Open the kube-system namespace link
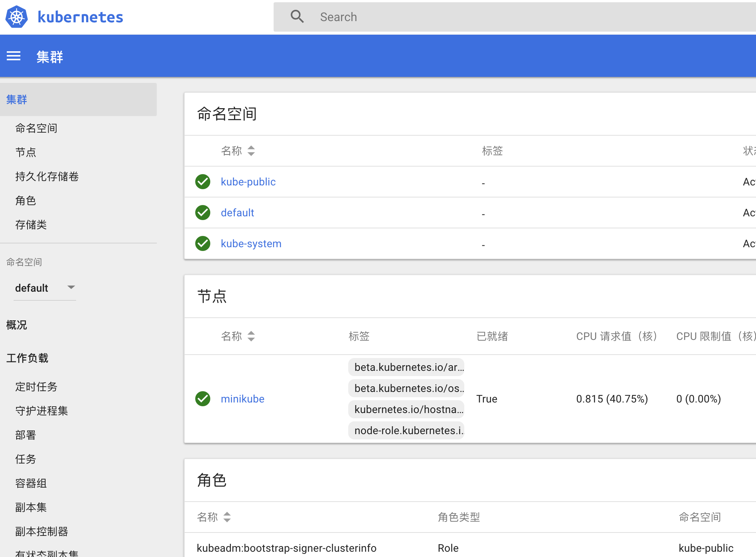 pos(251,243)
